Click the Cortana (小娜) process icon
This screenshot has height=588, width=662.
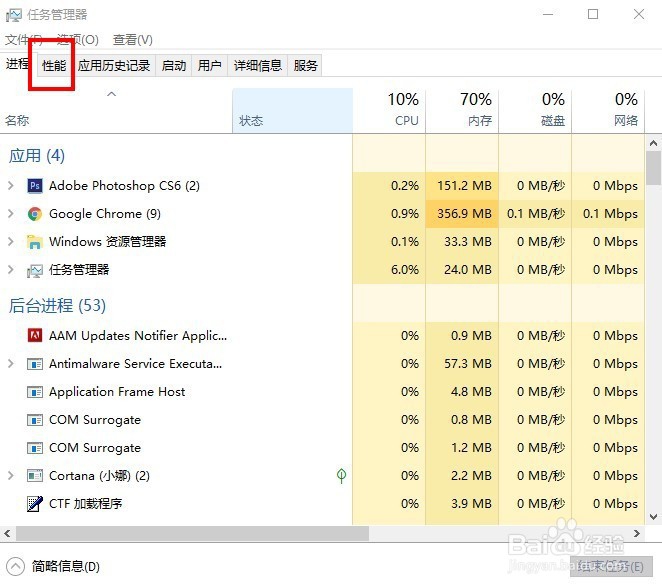click(35, 476)
